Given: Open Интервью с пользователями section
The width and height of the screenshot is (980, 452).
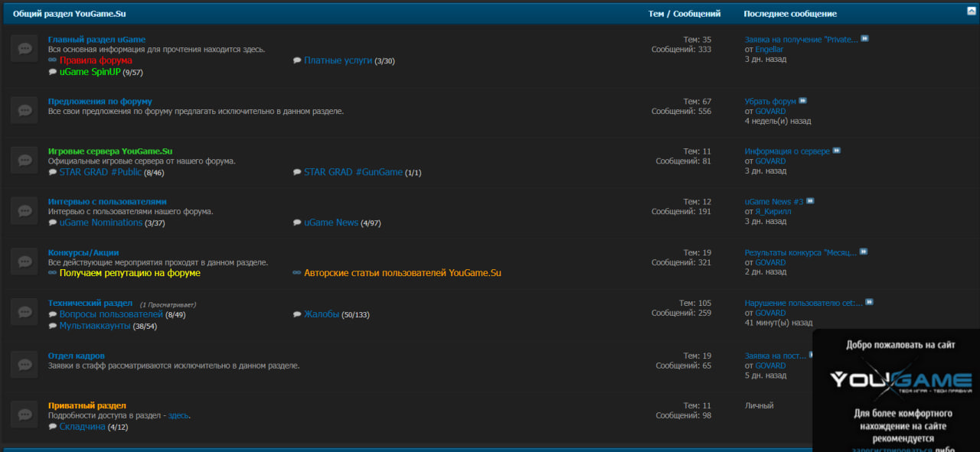Looking at the screenshot, I should 107,202.
